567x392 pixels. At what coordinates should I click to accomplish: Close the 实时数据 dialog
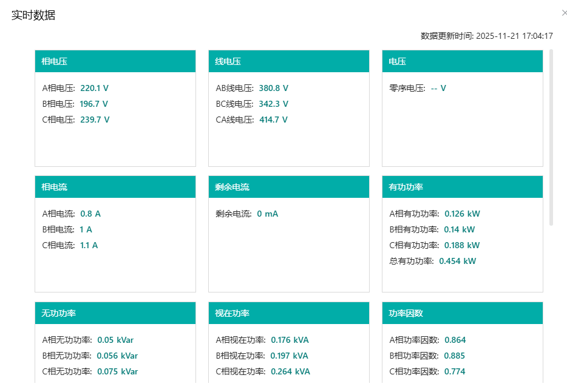coord(565,13)
